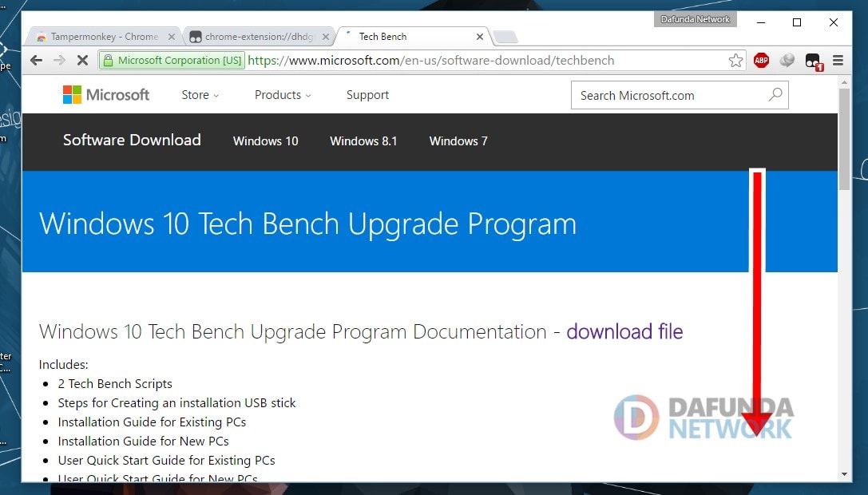
Task: Expand the Store dropdown menu
Action: (x=200, y=95)
